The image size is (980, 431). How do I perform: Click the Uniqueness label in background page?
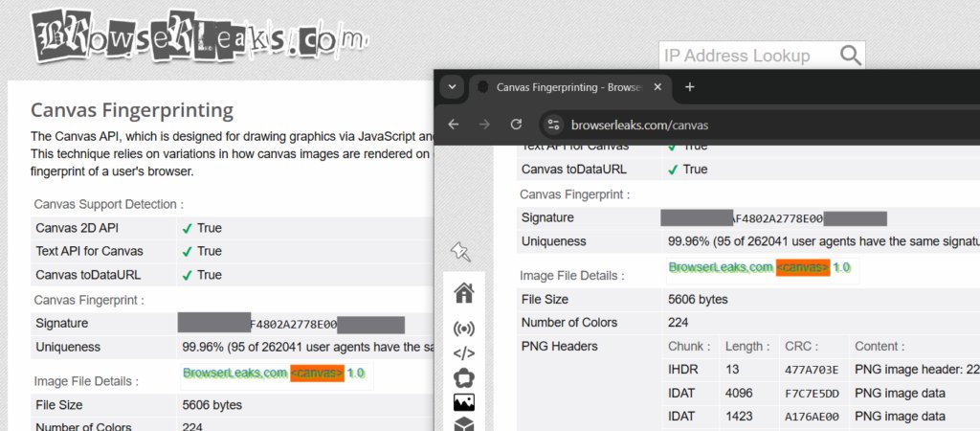point(68,347)
